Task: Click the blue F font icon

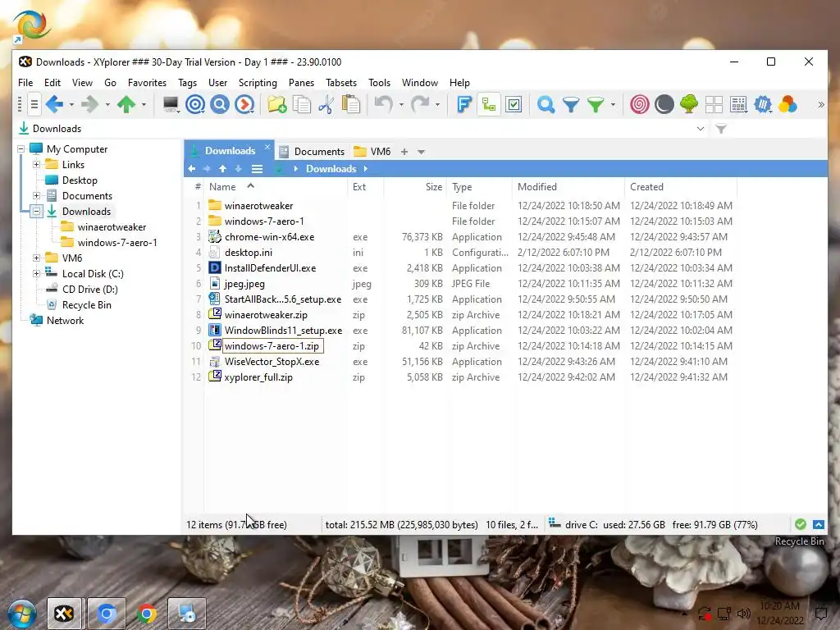Action: point(464,104)
